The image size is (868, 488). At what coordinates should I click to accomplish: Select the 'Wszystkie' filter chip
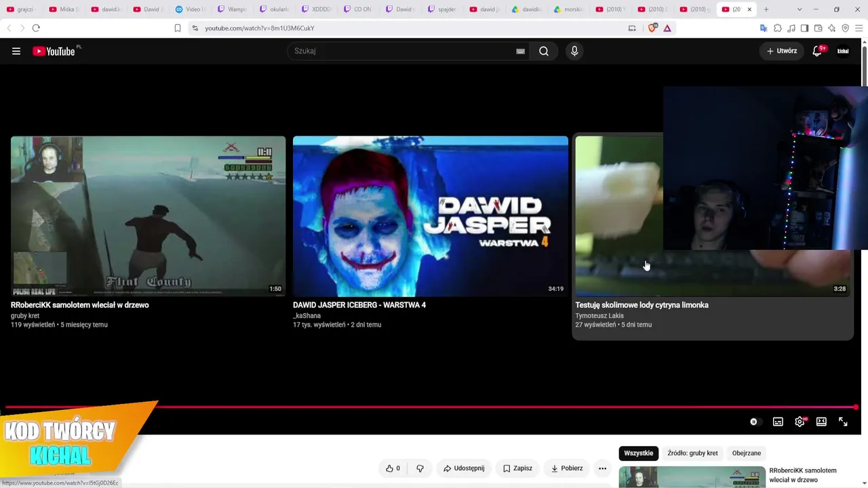tap(639, 453)
